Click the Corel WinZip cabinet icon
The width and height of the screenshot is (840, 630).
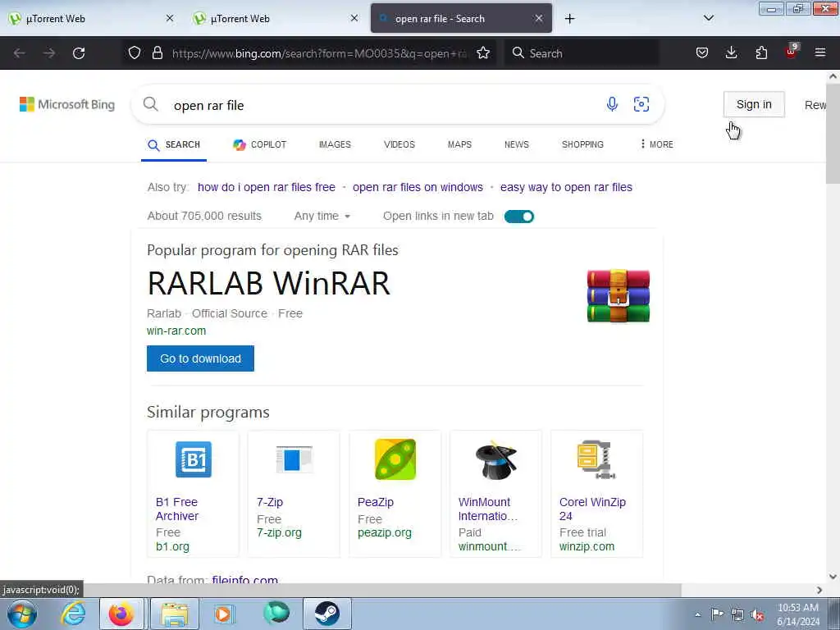(x=596, y=459)
